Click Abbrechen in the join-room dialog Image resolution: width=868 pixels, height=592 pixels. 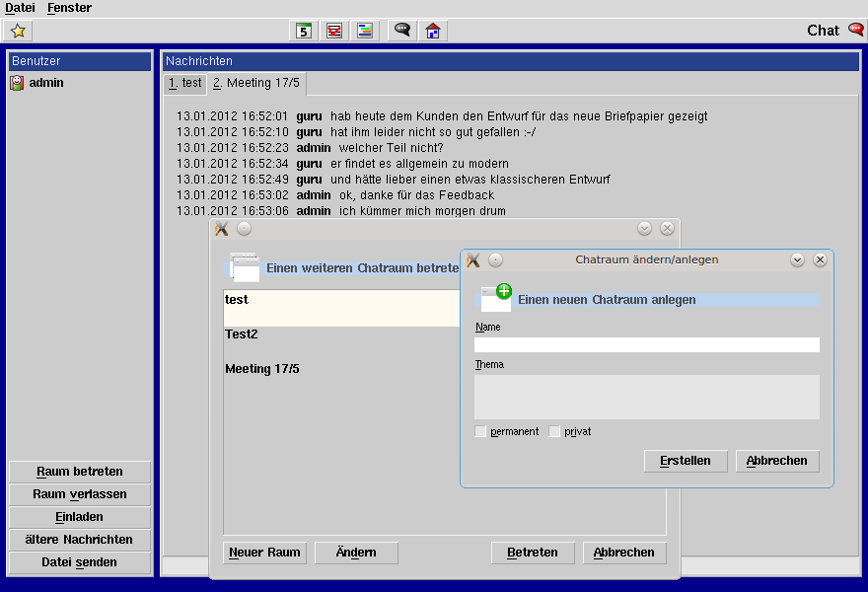[623, 553]
